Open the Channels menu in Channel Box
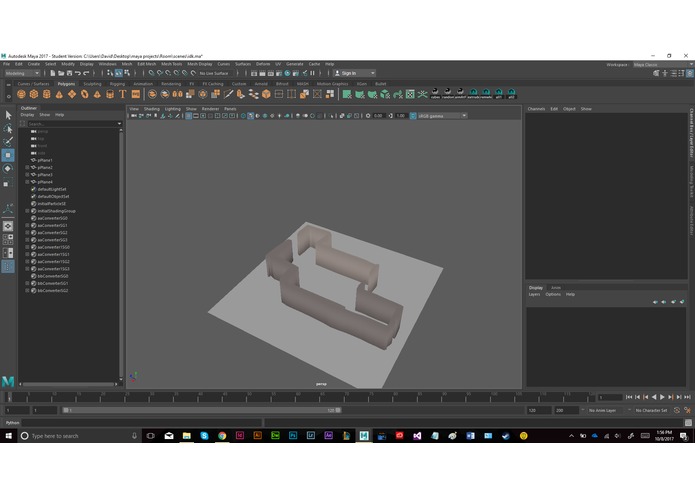The width and height of the screenshot is (695, 494). click(x=536, y=109)
